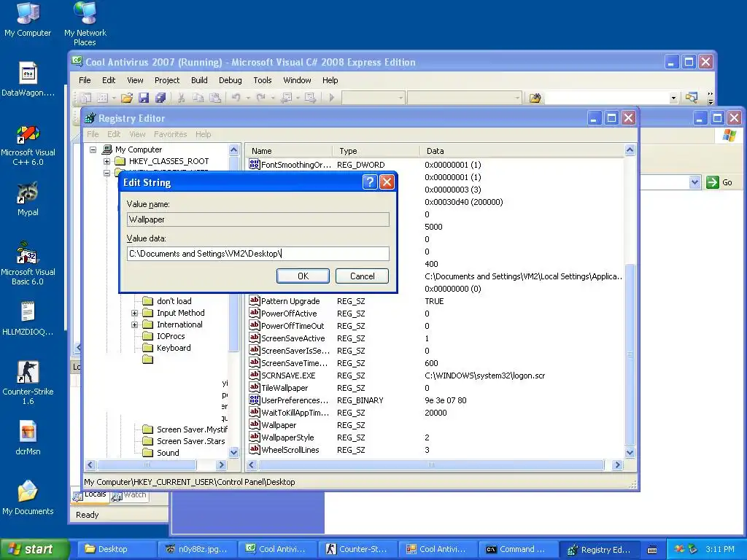The image size is (747, 560).
Task: Open the find combo box dropdown arrow in Visual C#
Action: coord(673,98)
